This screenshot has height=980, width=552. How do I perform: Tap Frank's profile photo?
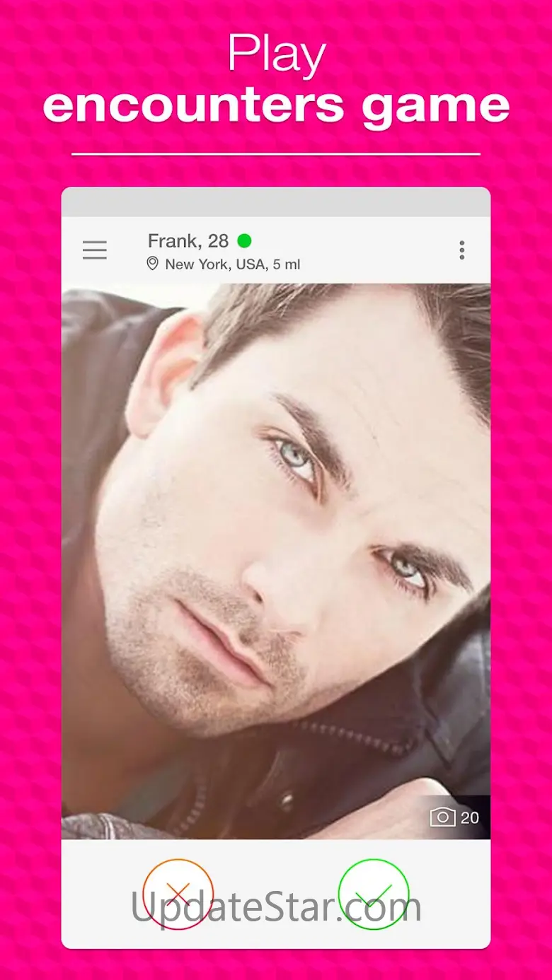pyautogui.click(x=276, y=561)
